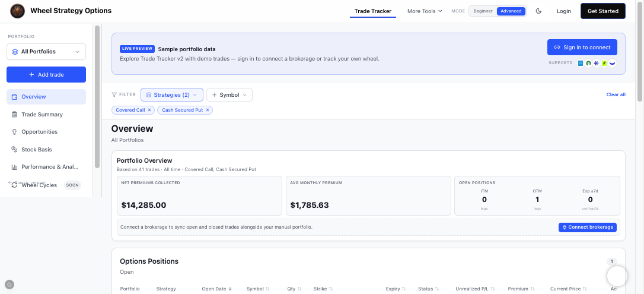Sort the table by Qty
Image resolution: width=644 pixels, height=294 pixels.
point(299,289)
